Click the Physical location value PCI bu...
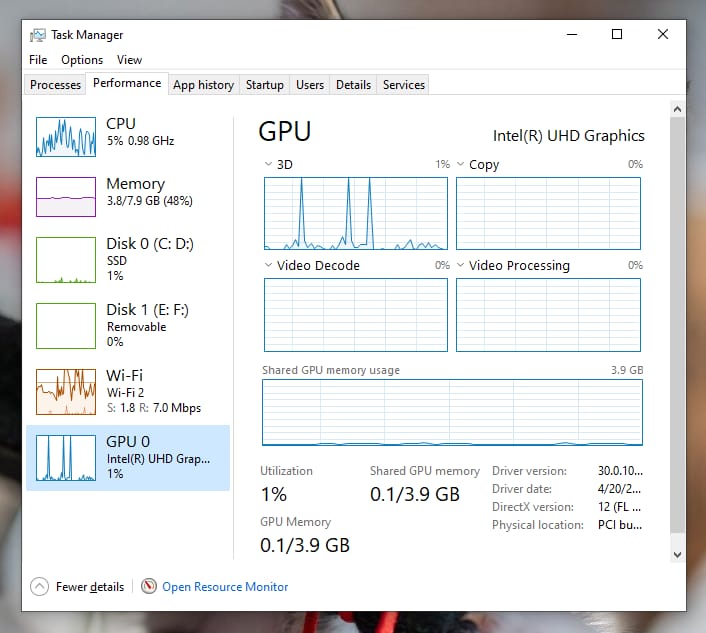 [620, 524]
